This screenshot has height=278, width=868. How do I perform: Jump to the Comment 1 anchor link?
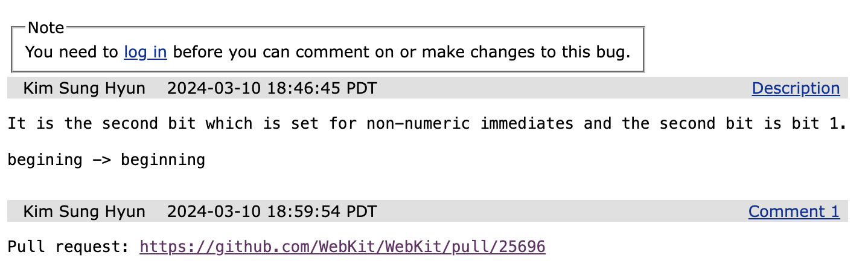click(794, 212)
